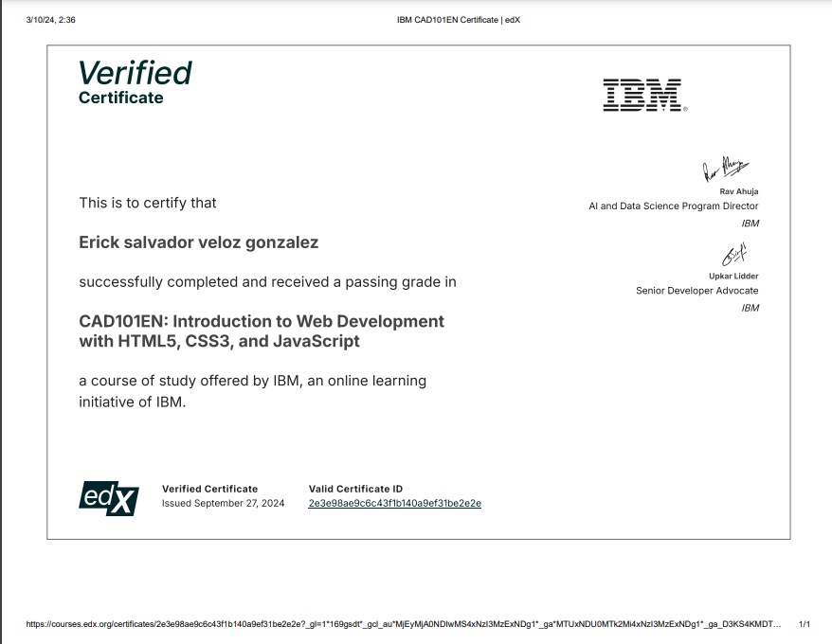
Task: Select the IBM label under Rav Ahuja
Action: click(x=751, y=224)
